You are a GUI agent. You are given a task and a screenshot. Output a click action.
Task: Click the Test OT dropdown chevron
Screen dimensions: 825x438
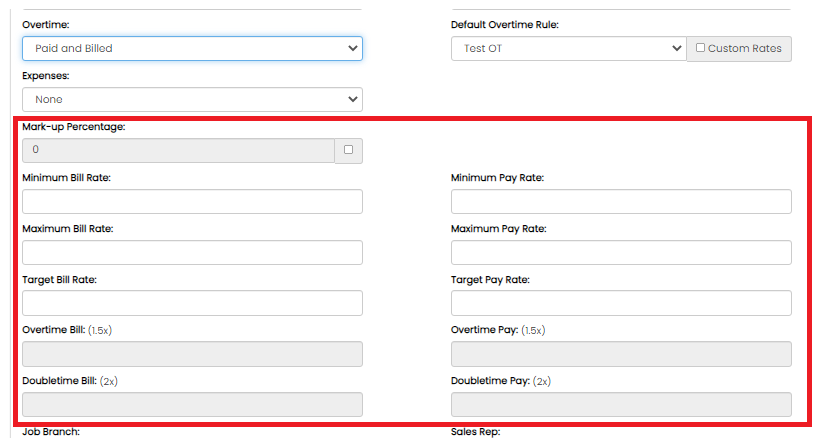(677, 48)
